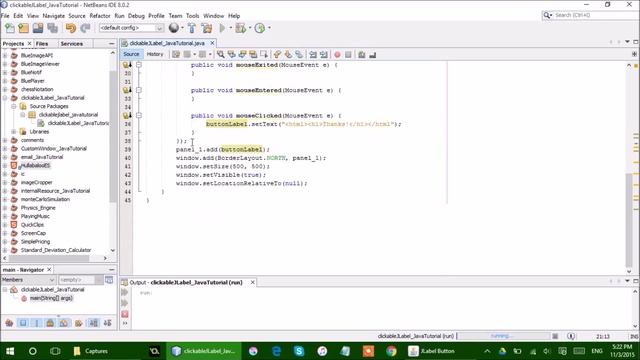Switch to the Services tab
The image size is (640, 360).
[71, 44]
